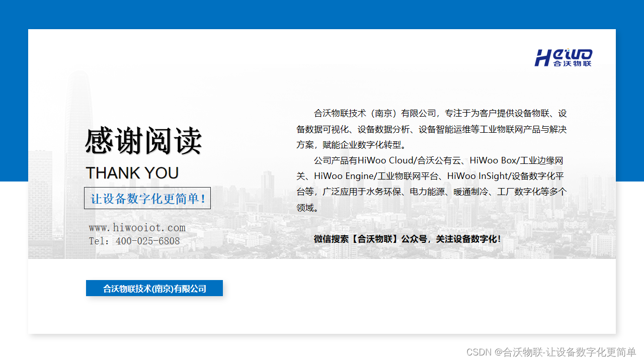Screen dimensions: 644x362
Task: Click the line mentioning HiWoo Cloud/合沃公有云
Action: (438, 160)
